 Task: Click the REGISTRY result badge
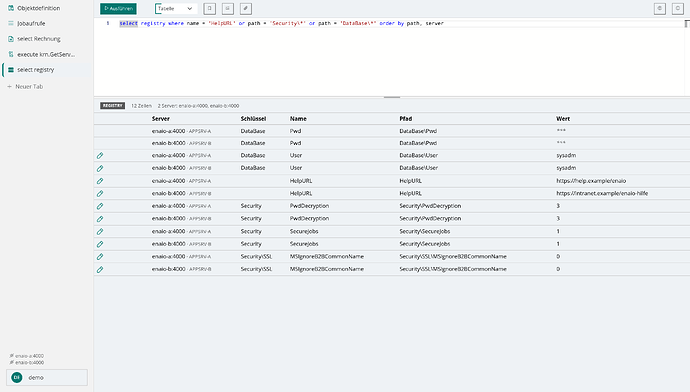coord(113,106)
